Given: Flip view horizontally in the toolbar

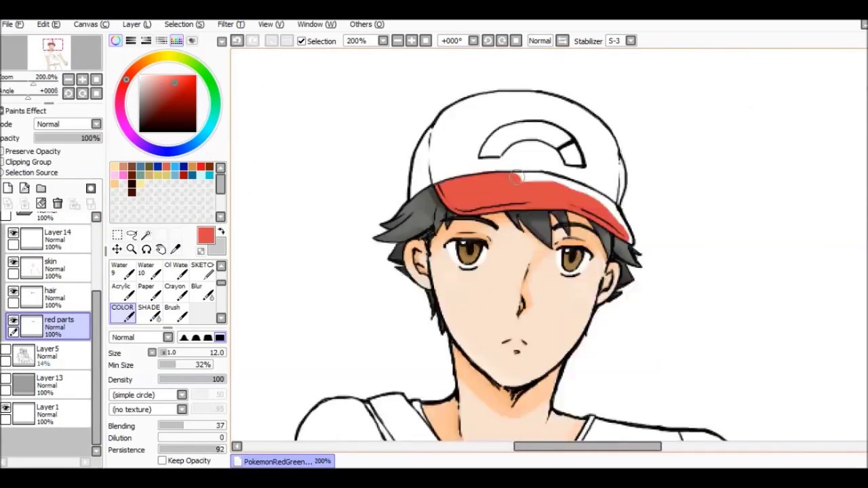Looking at the screenshot, I should pos(562,41).
